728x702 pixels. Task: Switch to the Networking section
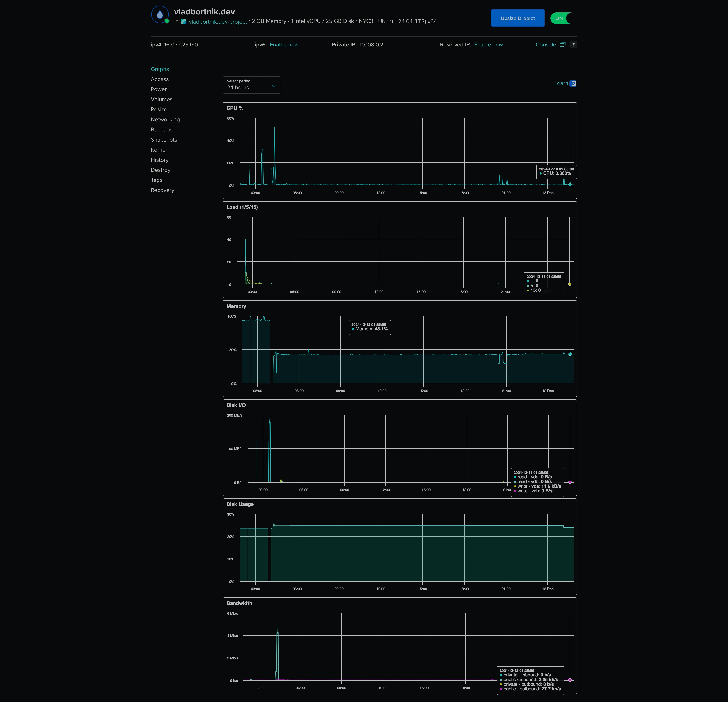[x=165, y=120]
